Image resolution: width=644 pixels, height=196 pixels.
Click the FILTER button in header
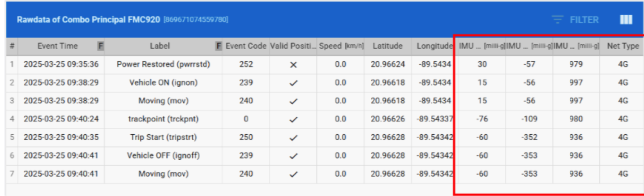575,20
